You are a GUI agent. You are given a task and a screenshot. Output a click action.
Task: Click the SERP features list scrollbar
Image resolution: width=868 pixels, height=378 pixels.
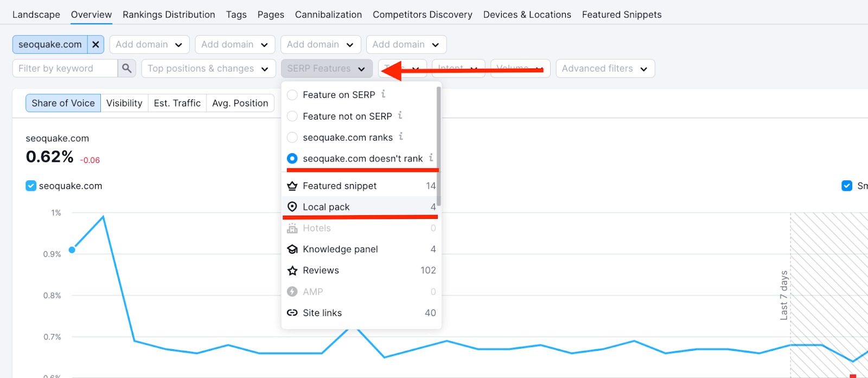438,147
